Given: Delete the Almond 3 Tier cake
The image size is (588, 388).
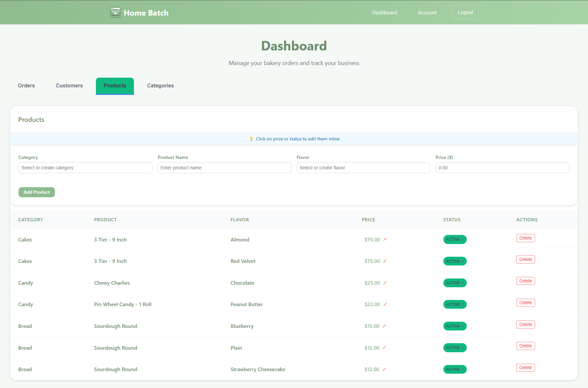Looking at the screenshot, I should coord(526,238).
